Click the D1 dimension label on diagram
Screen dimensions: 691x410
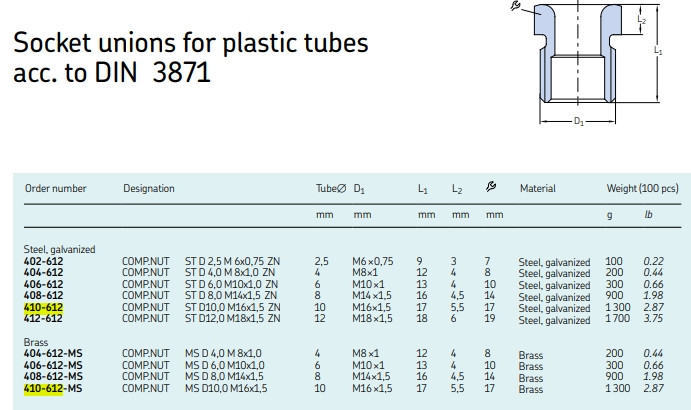click(579, 121)
